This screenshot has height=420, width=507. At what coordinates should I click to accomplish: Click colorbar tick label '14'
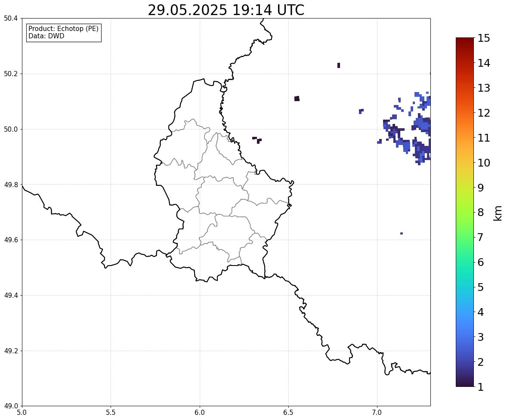484,63
